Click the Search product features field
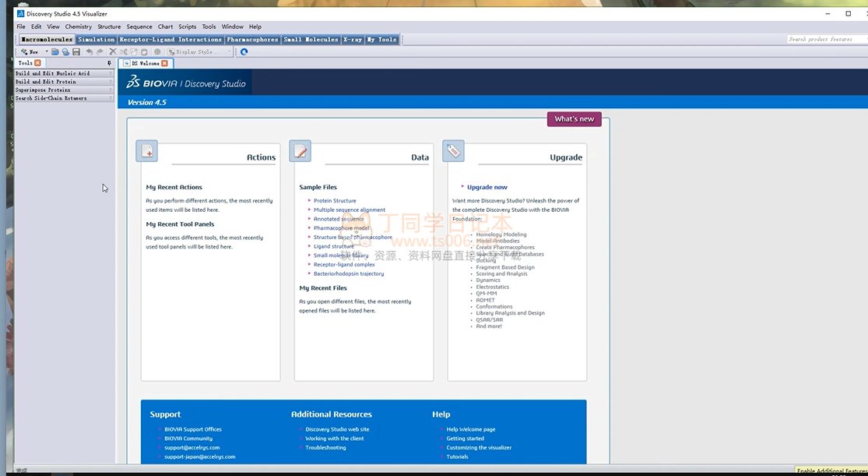Viewport: 868px width, 476px height. click(x=824, y=39)
